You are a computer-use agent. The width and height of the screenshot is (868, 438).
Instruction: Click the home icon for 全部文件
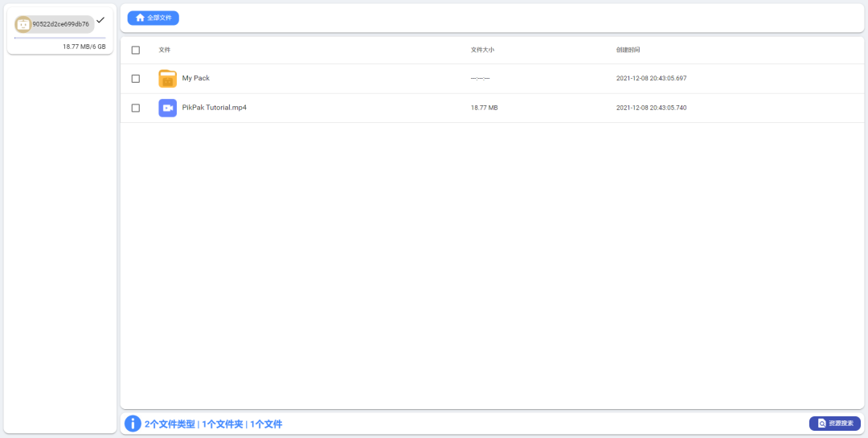coord(141,18)
